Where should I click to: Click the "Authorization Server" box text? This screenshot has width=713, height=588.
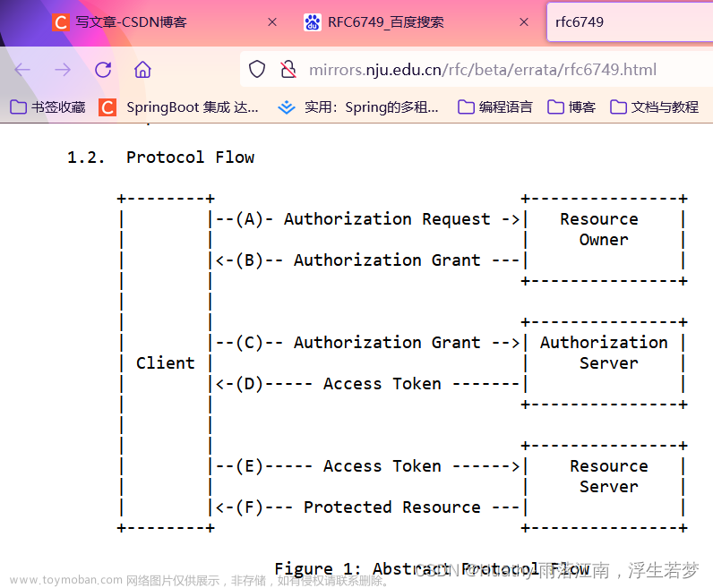604,353
